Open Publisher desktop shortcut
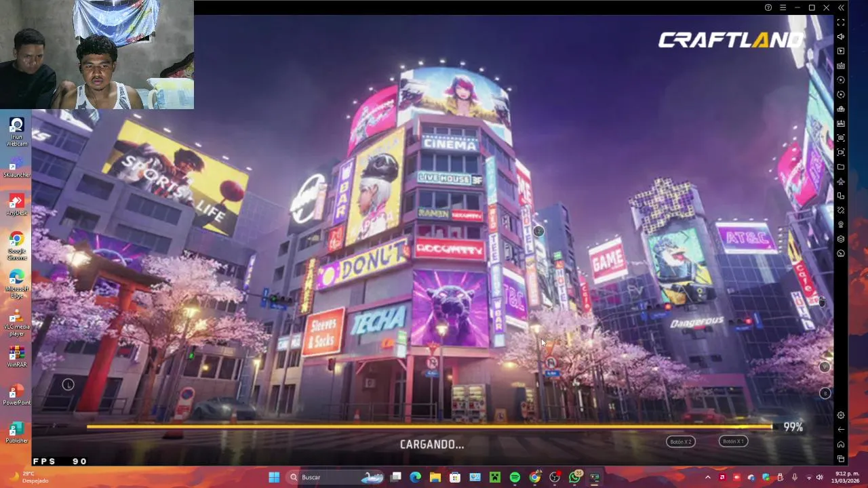The height and width of the screenshot is (488, 868). coord(17,432)
